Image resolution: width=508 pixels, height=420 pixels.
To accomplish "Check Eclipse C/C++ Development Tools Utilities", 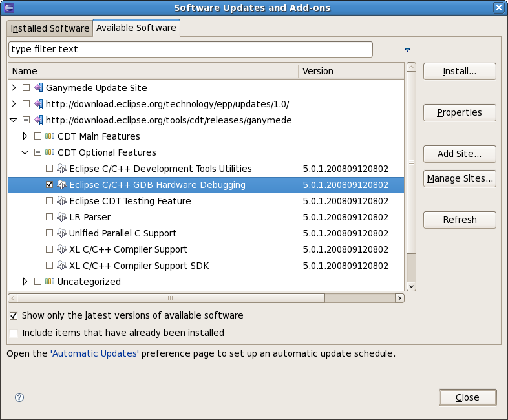I will click(49, 169).
